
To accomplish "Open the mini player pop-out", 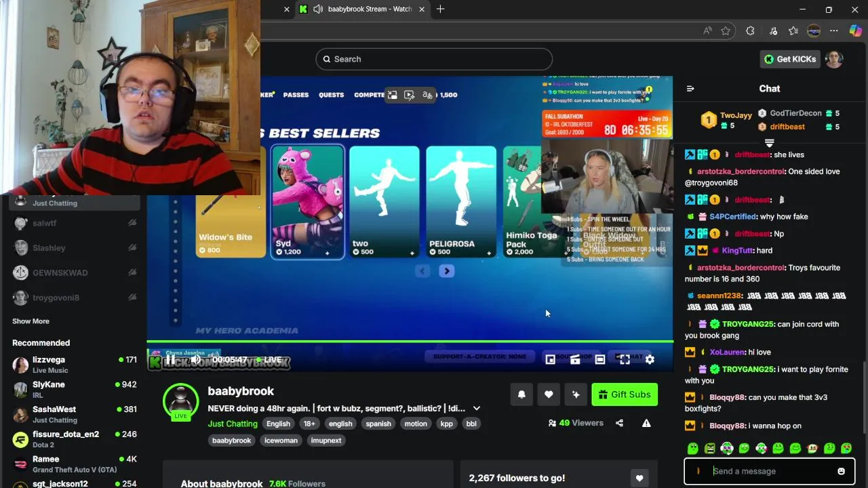I will [x=551, y=360].
